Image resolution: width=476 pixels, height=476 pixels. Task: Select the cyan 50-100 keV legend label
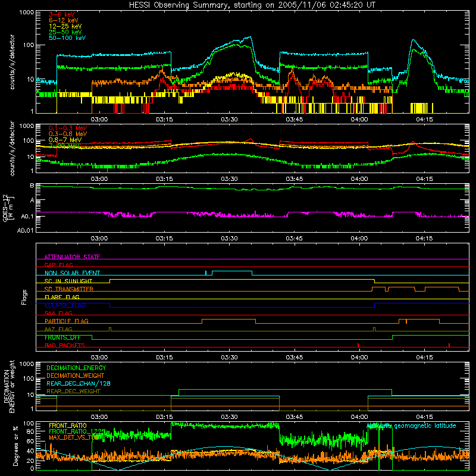pos(67,38)
